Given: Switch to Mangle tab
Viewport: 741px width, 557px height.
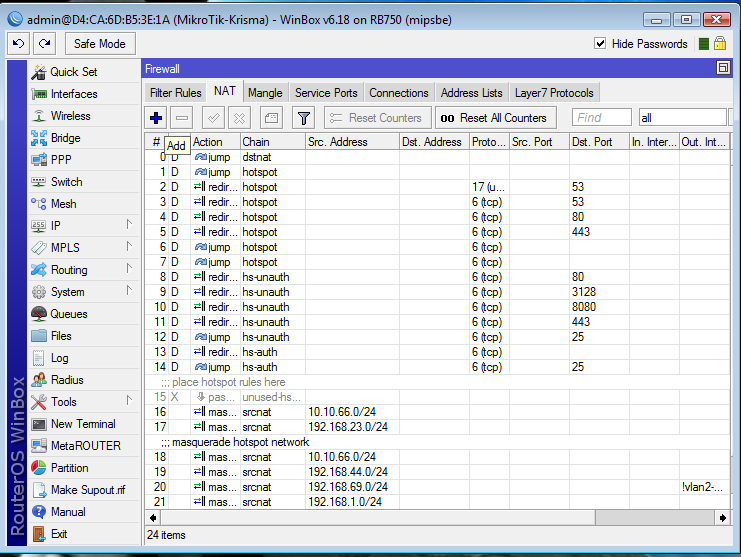Looking at the screenshot, I should tap(265, 93).
